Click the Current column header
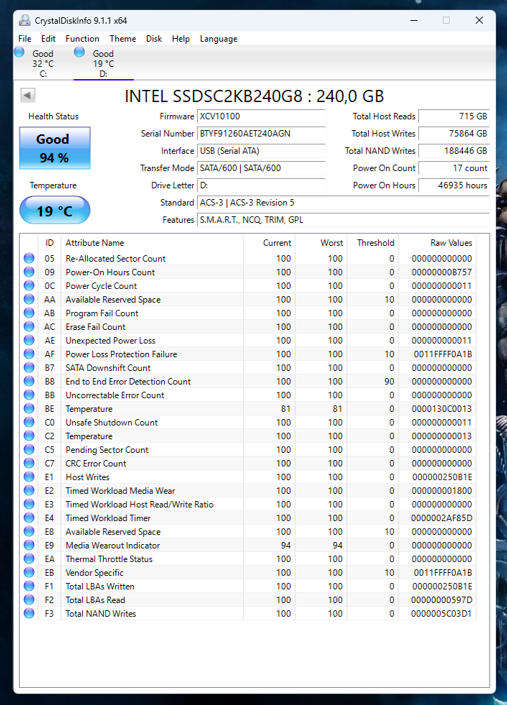 point(277,243)
